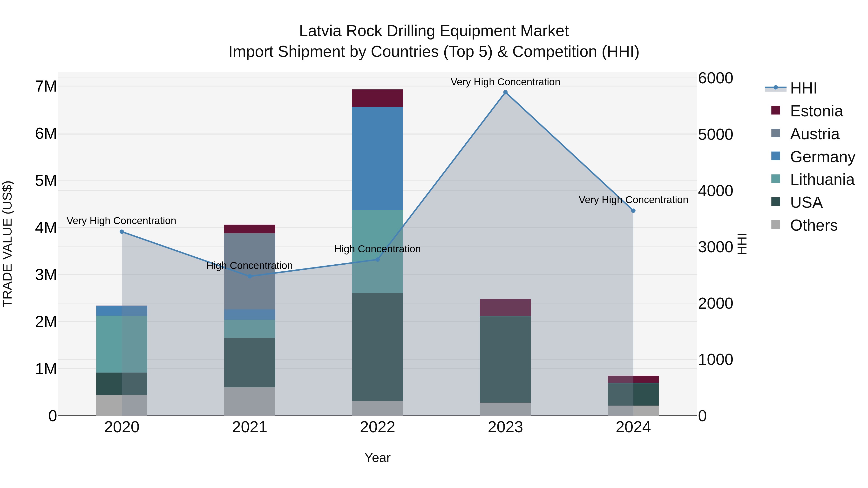Image resolution: width=868 pixels, height=488 pixels.
Task: Click the USA segment of the 2021 bar
Action: pyautogui.click(x=250, y=363)
